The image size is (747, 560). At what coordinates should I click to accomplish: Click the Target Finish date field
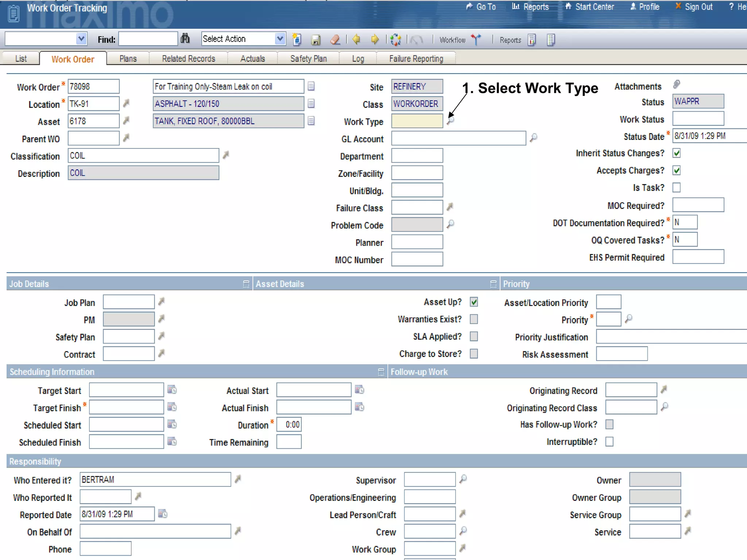pos(127,407)
